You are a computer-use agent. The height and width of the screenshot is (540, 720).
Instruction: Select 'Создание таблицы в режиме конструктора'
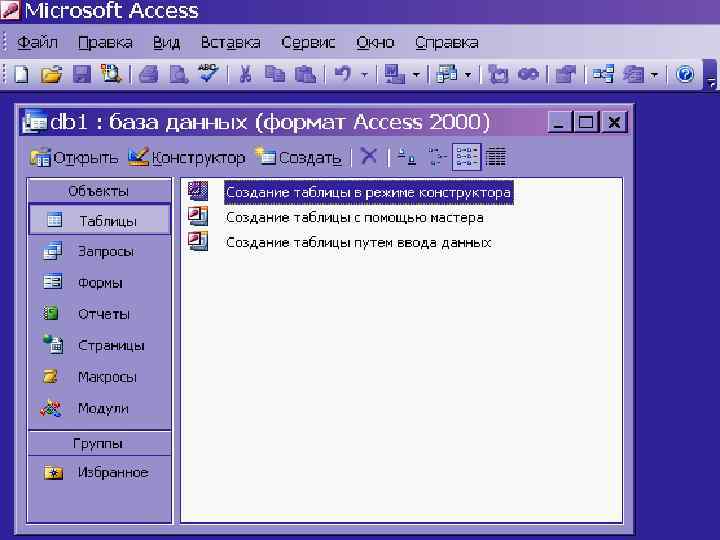[368, 192]
